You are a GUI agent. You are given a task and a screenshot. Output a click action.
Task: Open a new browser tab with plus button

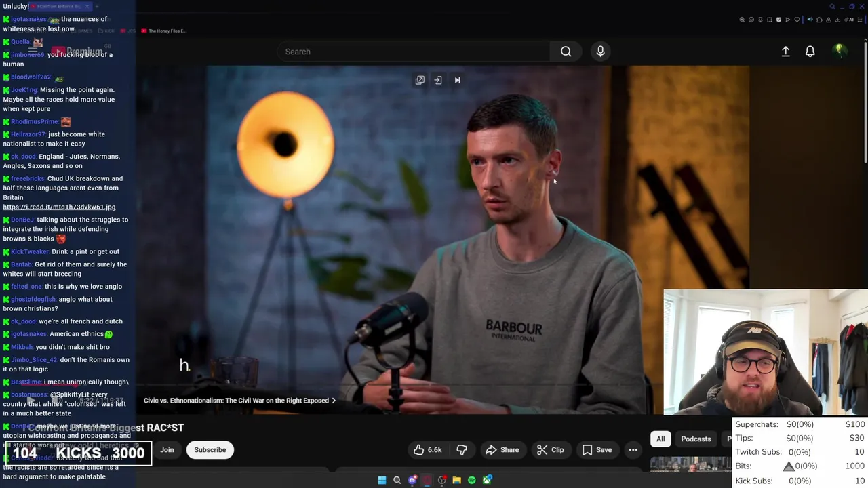coord(97,6)
